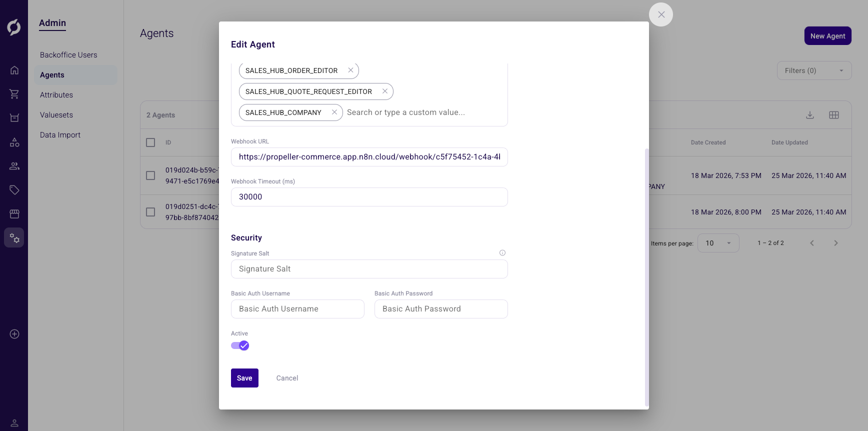Open the column grid settings icon
Screen dimensions: 868x431
click(x=833, y=114)
